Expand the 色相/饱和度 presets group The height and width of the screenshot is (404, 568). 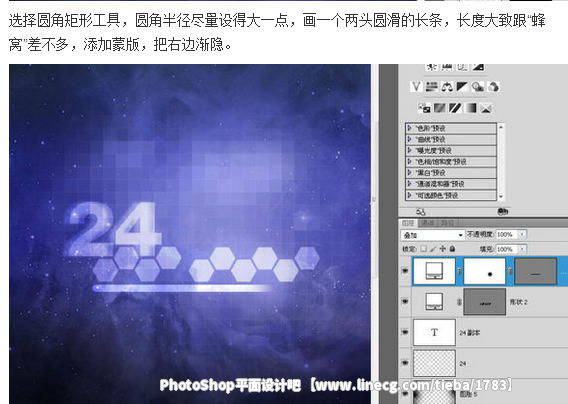[x=409, y=161]
